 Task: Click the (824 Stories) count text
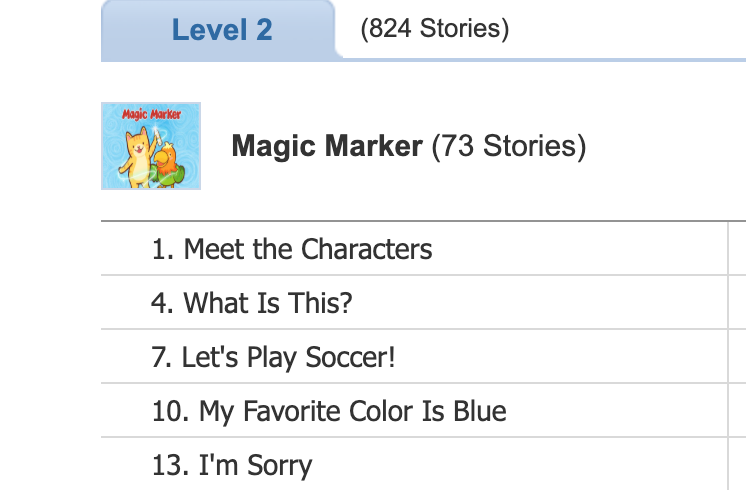point(435,29)
